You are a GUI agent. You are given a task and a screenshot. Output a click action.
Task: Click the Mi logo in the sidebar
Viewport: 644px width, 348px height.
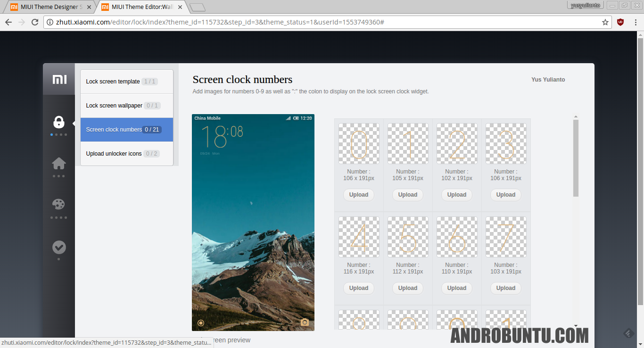click(58, 79)
